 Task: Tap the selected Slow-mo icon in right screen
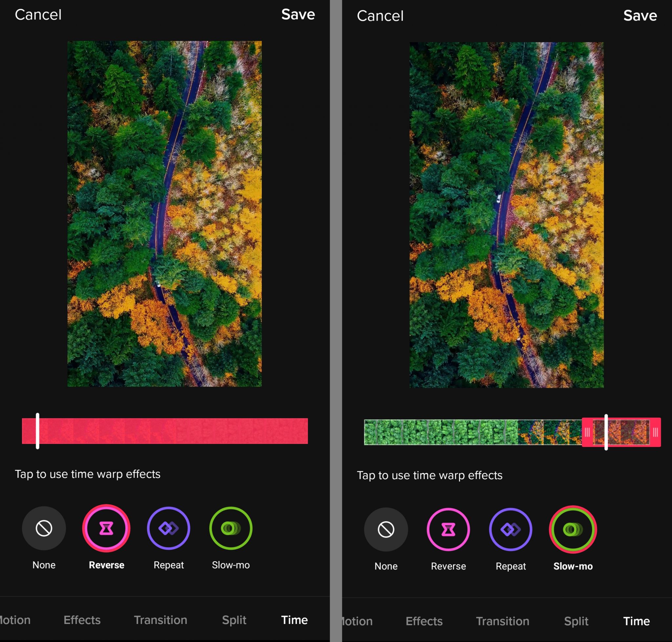tap(573, 530)
